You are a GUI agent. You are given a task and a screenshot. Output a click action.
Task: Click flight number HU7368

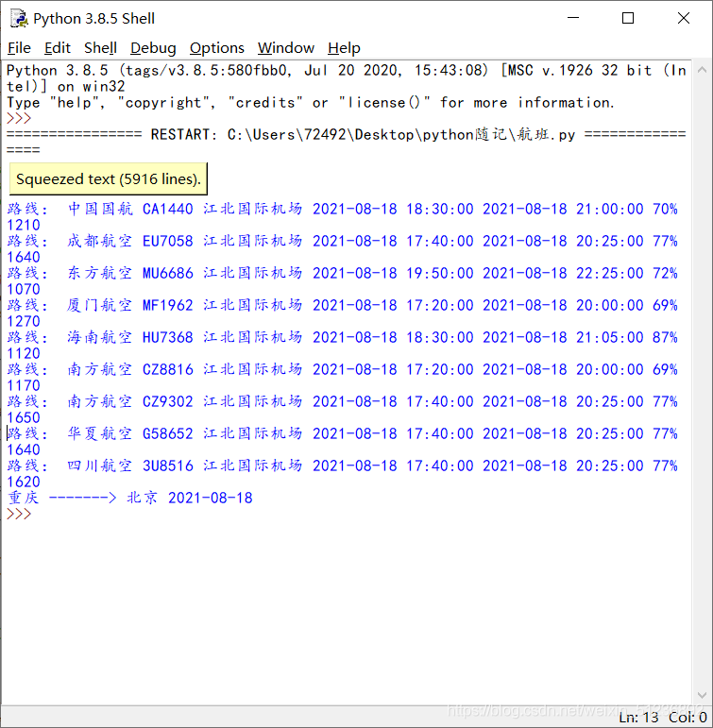pos(168,337)
